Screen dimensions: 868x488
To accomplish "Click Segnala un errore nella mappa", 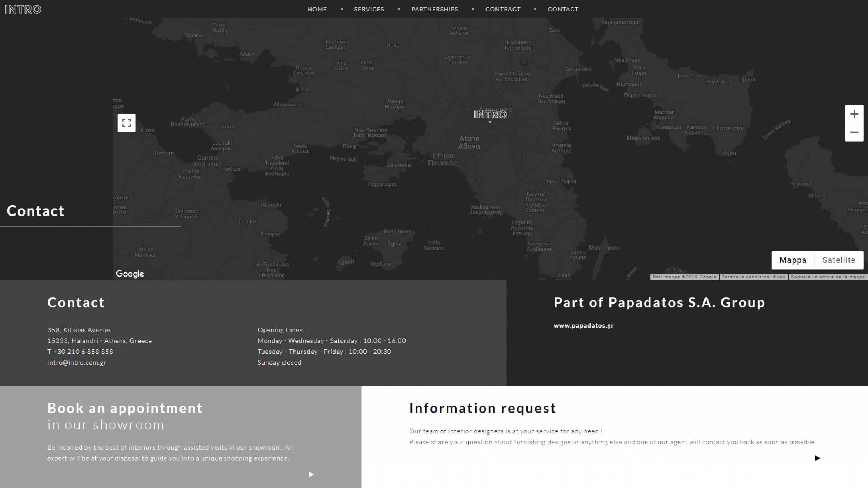I will pos(828,277).
